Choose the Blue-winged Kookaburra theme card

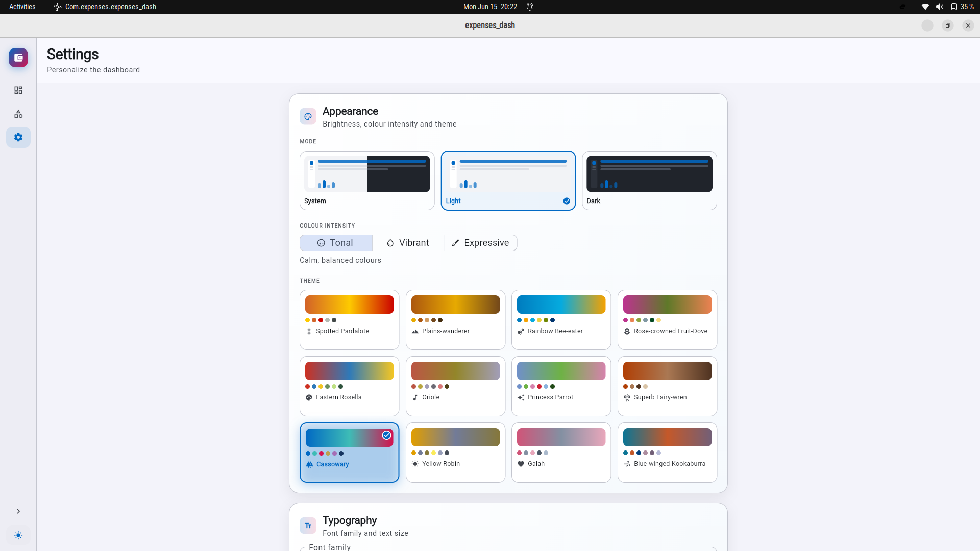(667, 453)
